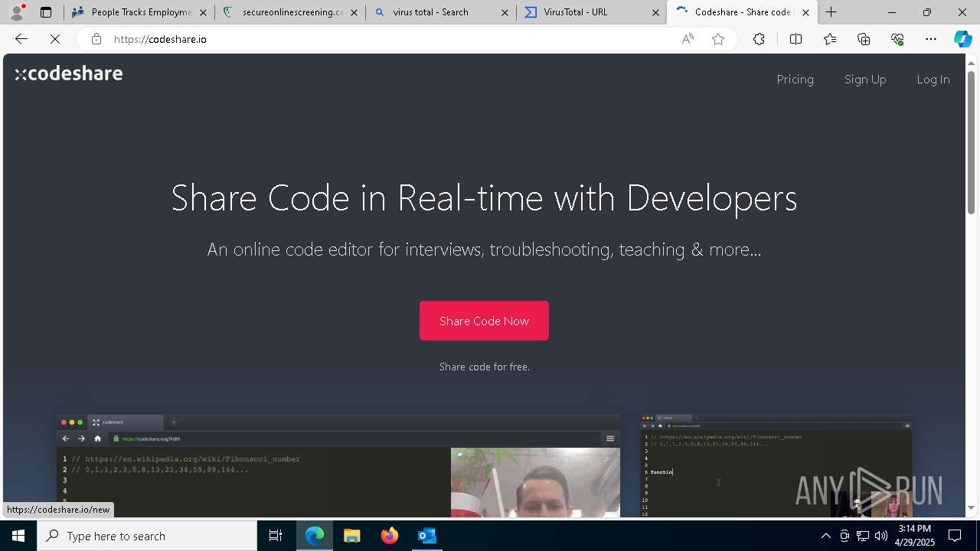This screenshot has height=551, width=980.
Task: Open the Sign Up page
Action: pyautogui.click(x=865, y=80)
